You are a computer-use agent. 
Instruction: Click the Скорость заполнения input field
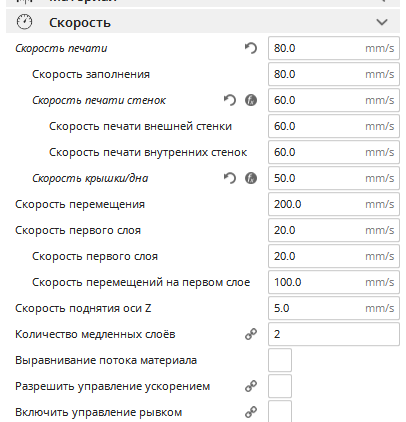[334, 74]
